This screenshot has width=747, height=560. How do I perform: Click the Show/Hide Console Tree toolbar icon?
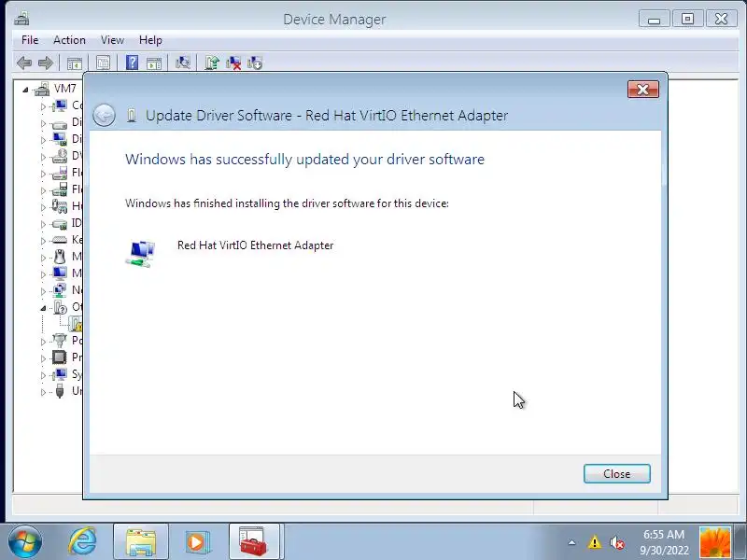coord(75,63)
